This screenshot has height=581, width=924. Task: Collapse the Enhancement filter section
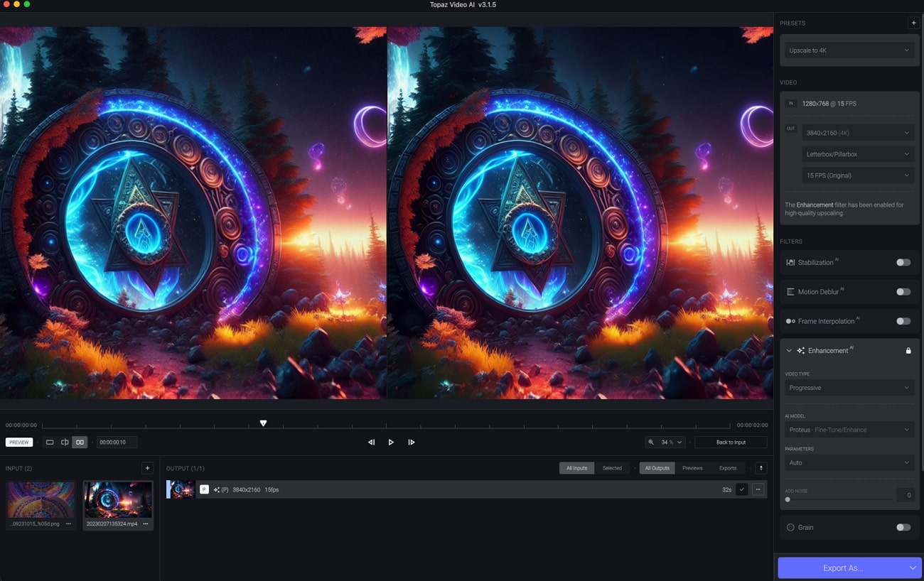click(x=788, y=350)
